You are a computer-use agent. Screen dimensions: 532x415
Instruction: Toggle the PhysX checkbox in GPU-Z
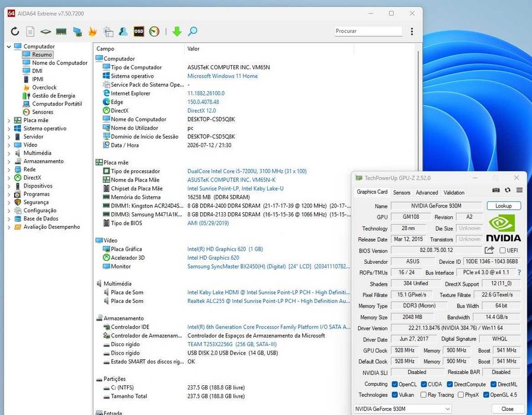tap(461, 395)
